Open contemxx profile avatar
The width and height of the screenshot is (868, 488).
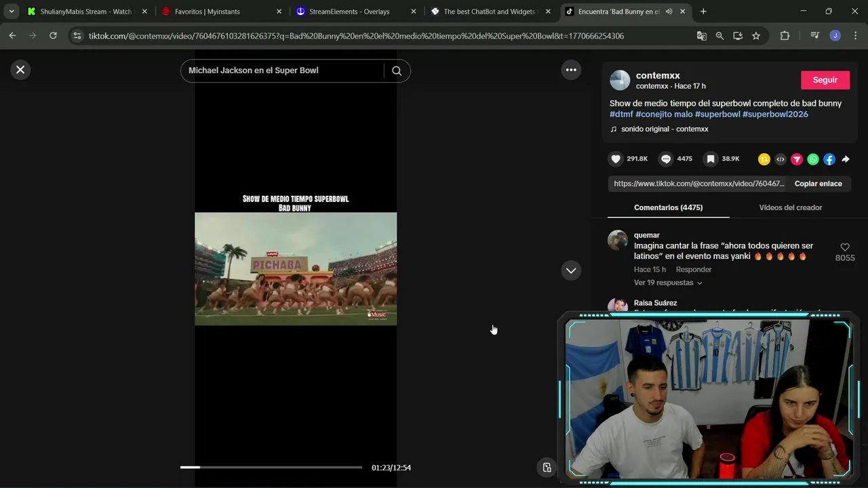(x=620, y=80)
